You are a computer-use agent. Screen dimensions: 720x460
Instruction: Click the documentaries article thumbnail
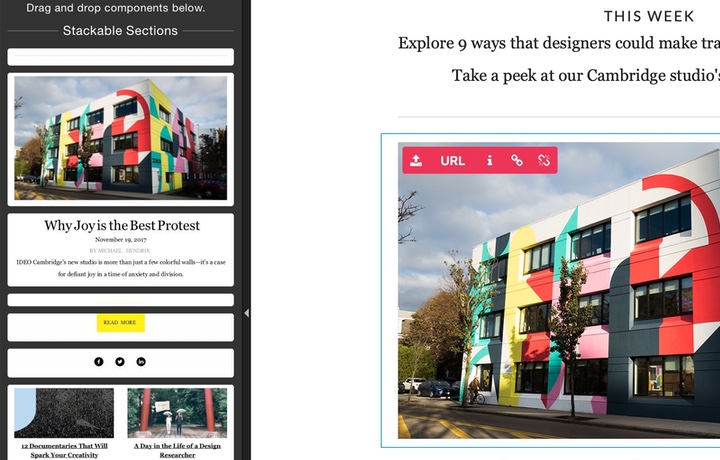[x=64, y=412]
